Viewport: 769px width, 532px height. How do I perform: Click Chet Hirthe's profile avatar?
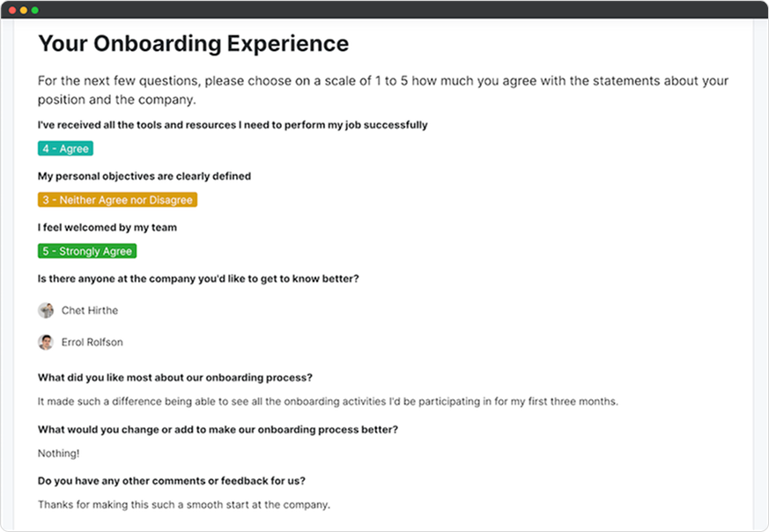pyautogui.click(x=46, y=310)
